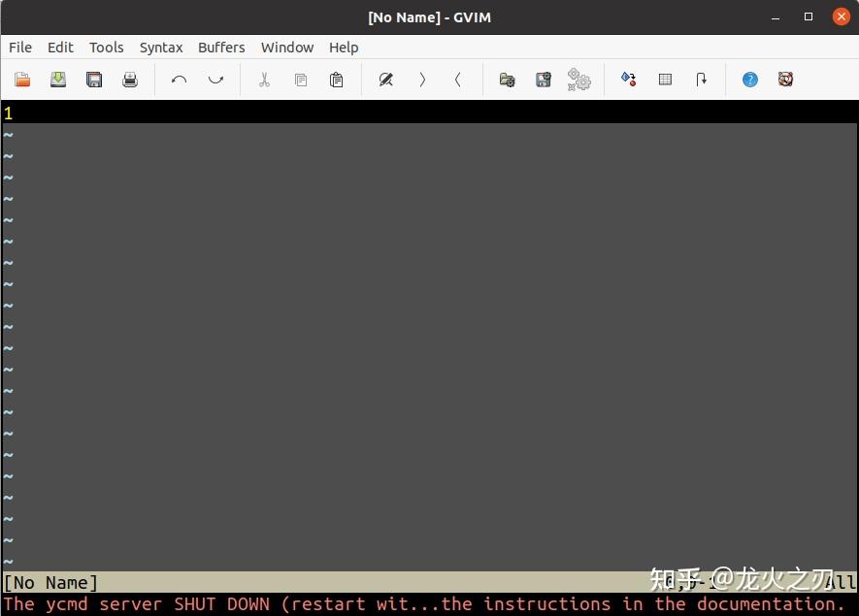Click line 1 in the editor

coord(429,113)
